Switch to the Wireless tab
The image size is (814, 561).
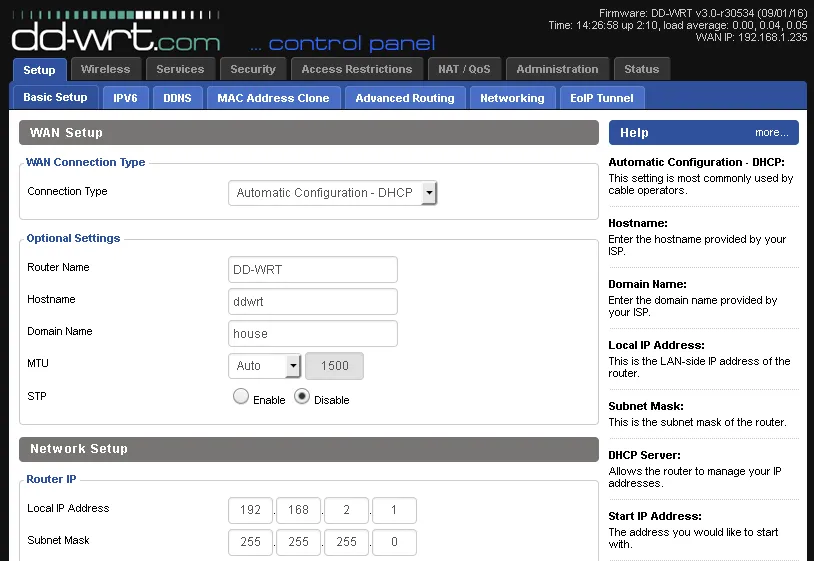point(105,69)
